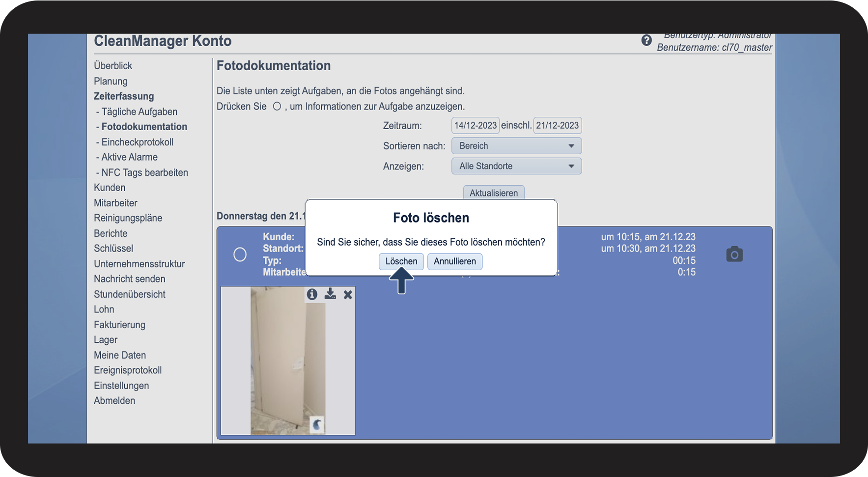Select Zeiterfassung in the sidebar

pos(124,96)
